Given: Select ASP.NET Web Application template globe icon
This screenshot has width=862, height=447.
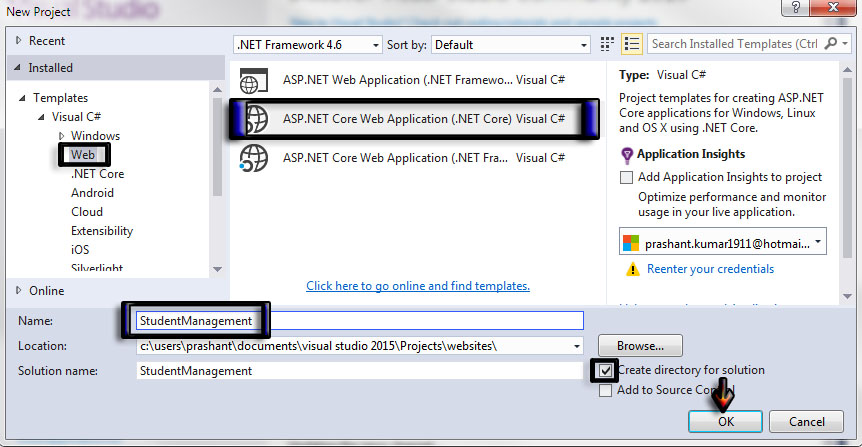Looking at the screenshot, I should pyautogui.click(x=253, y=81).
